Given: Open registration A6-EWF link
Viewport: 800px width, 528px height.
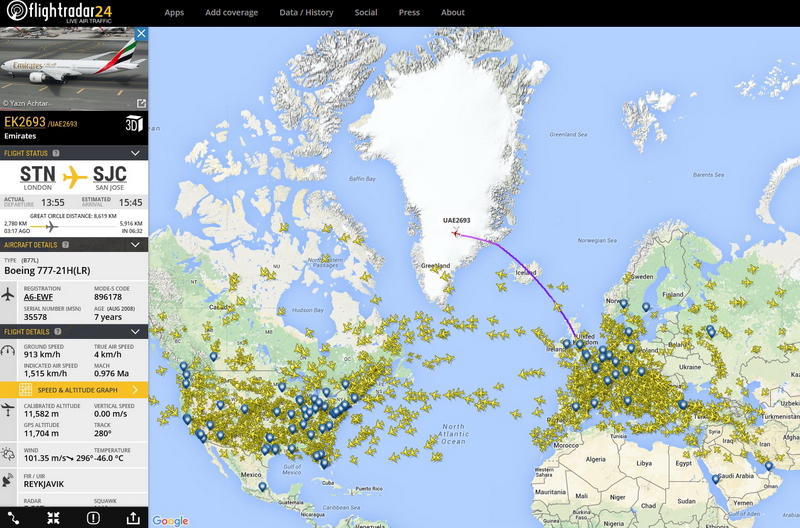Looking at the screenshot, I should [38, 297].
